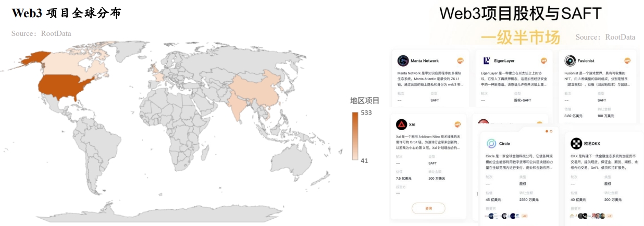Click the NEW badge on Fusionist card
Viewport: 644px width, 226px height.
click(627, 61)
